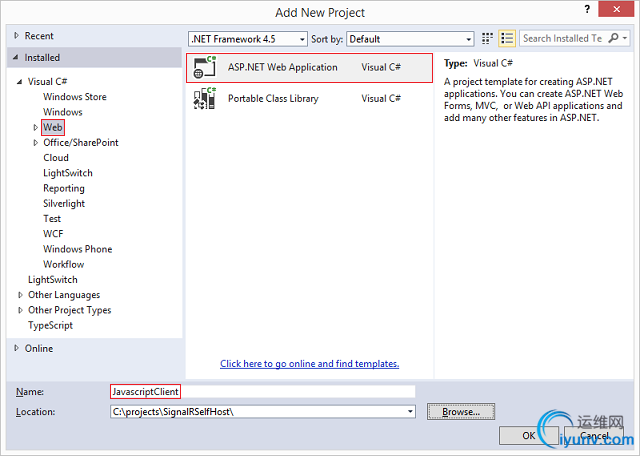Open the search options dropdown arrow

(x=625, y=38)
